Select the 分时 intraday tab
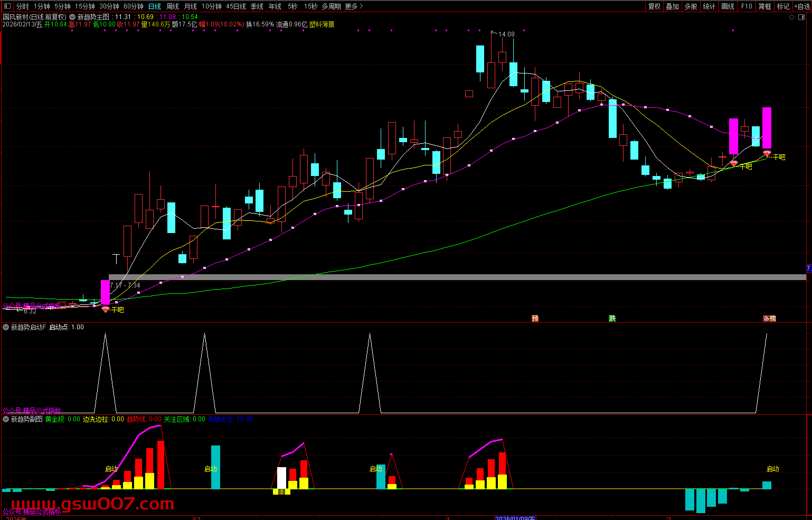Viewport: 812px width, 520px height. click(x=23, y=6)
